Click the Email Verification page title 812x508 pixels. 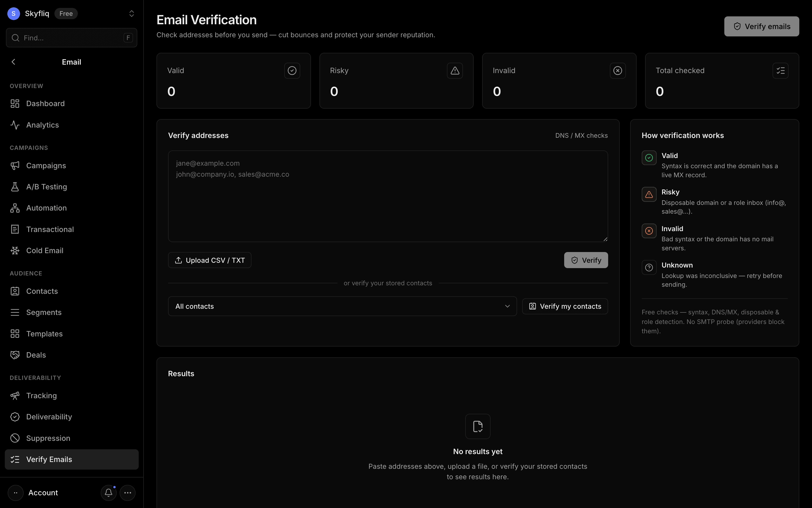point(207,20)
